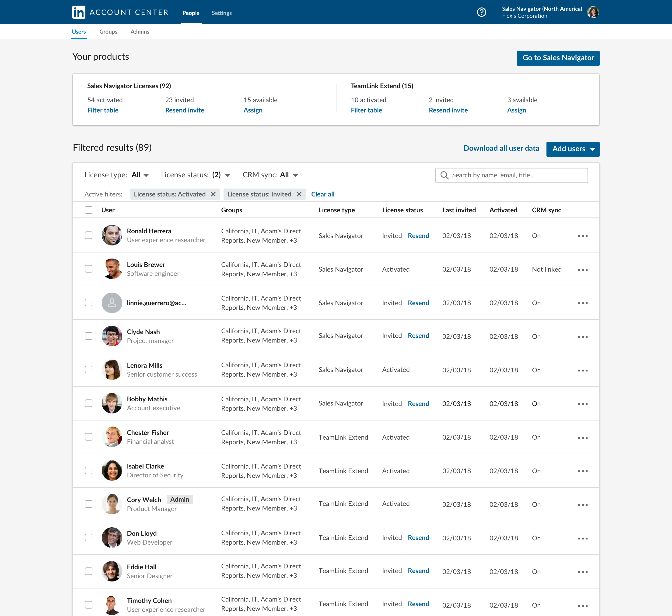The height and width of the screenshot is (616, 672).
Task: Tick the checkbox for Isabel Clarke
Action: 89,470
